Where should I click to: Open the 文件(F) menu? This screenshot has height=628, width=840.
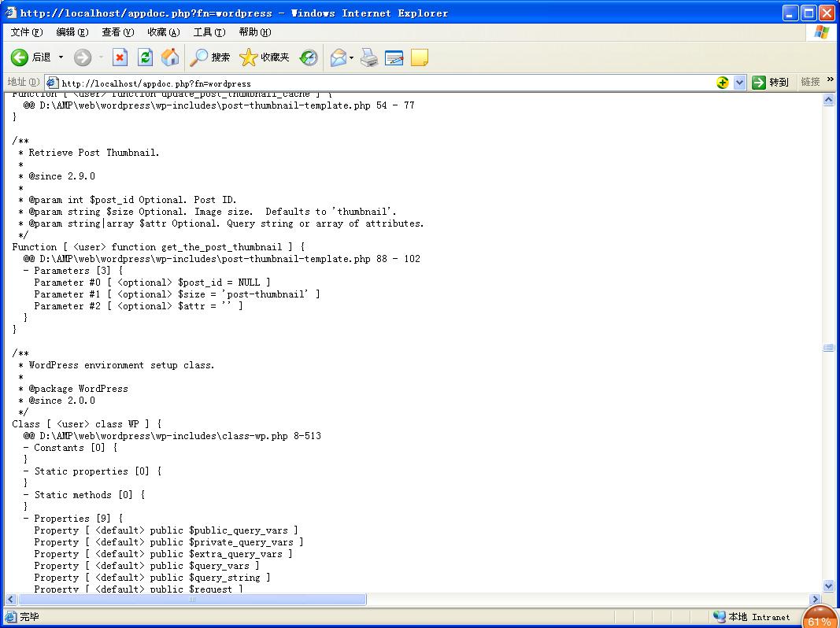click(26, 32)
